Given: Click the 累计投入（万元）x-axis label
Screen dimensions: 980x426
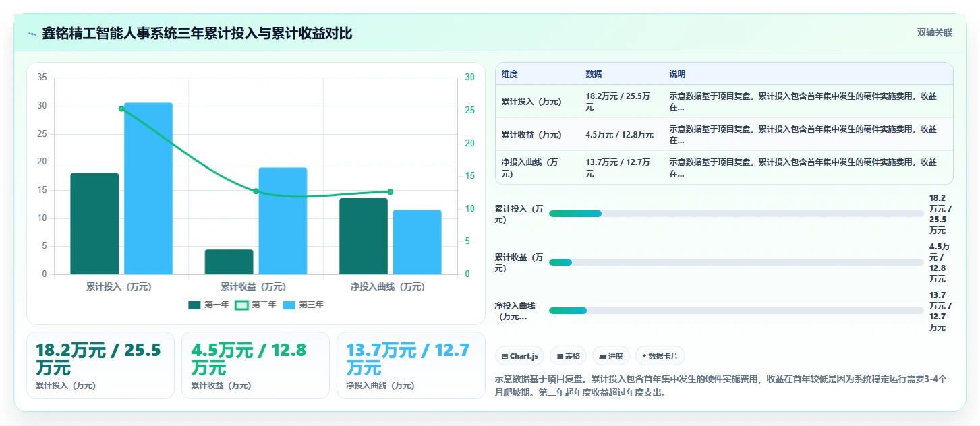Looking at the screenshot, I should pyautogui.click(x=119, y=286).
